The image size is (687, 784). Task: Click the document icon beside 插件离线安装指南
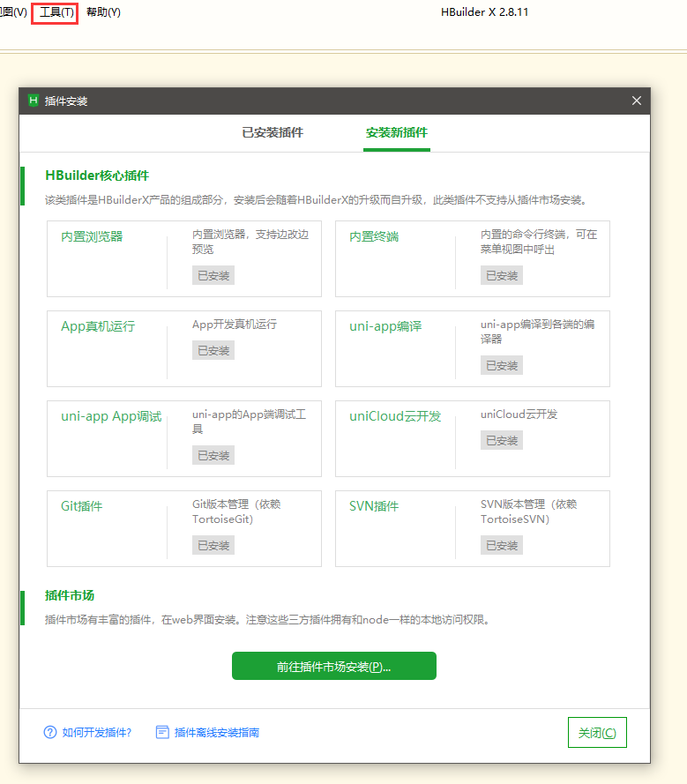click(x=162, y=732)
